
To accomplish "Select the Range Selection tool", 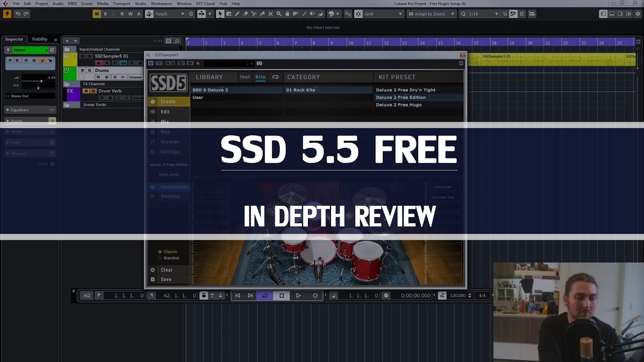I will coord(228,14).
